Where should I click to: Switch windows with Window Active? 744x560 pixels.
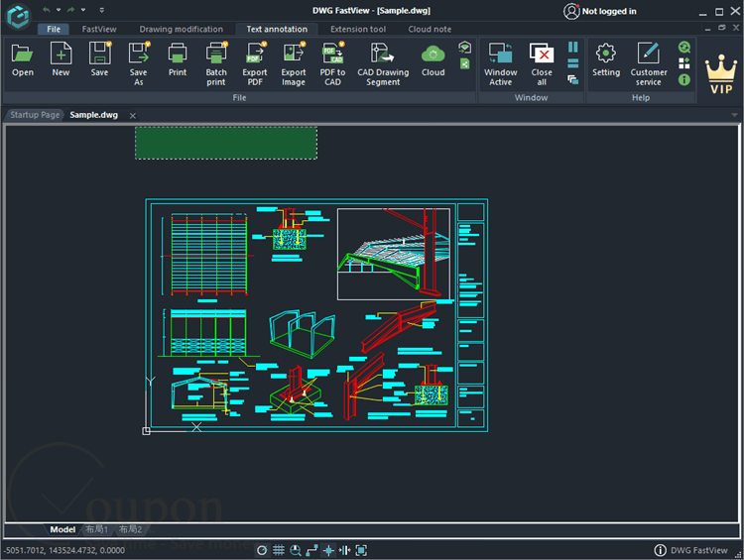tap(501, 64)
